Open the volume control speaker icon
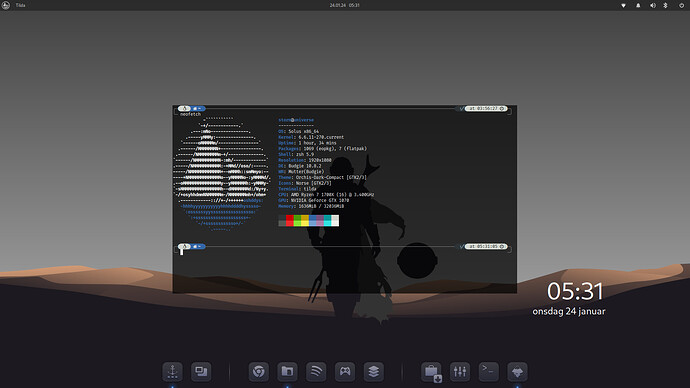690x388 pixels. pos(653,5)
